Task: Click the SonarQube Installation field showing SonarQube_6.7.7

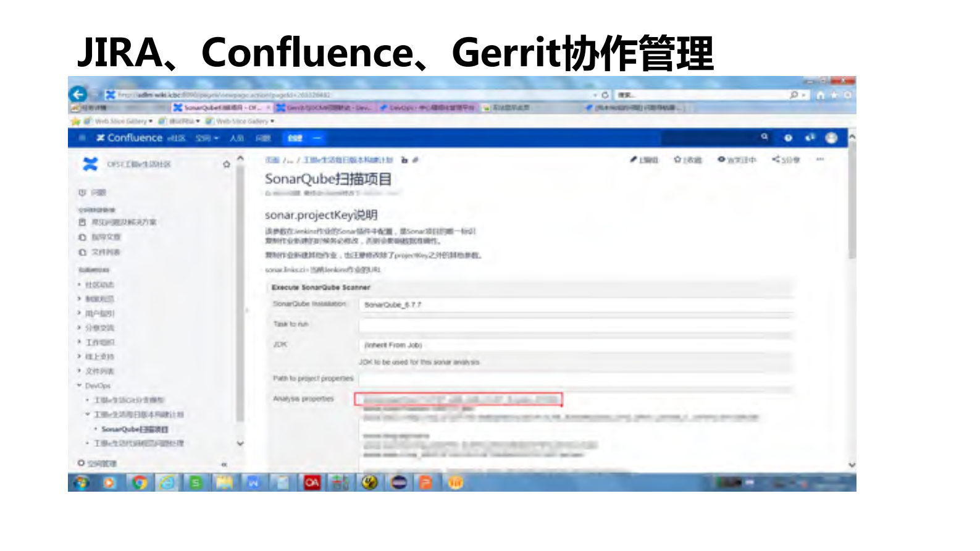Action: point(576,305)
